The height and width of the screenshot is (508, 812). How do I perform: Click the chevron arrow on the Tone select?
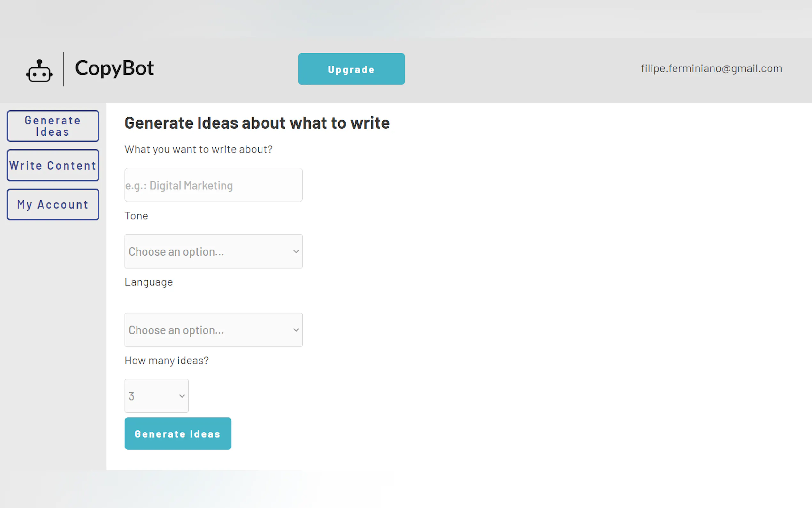click(296, 251)
